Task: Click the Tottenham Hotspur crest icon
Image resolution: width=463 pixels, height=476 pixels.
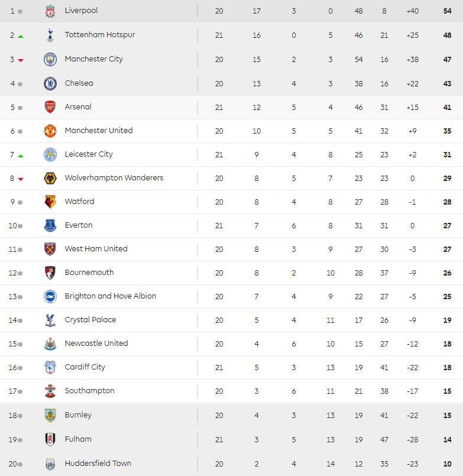Action: (50, 35)
